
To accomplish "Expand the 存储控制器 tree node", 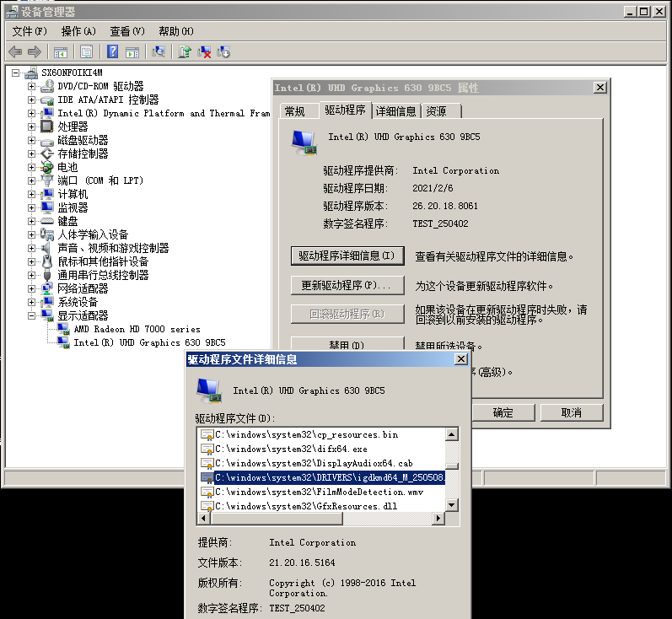I will [x=31, y=153].
